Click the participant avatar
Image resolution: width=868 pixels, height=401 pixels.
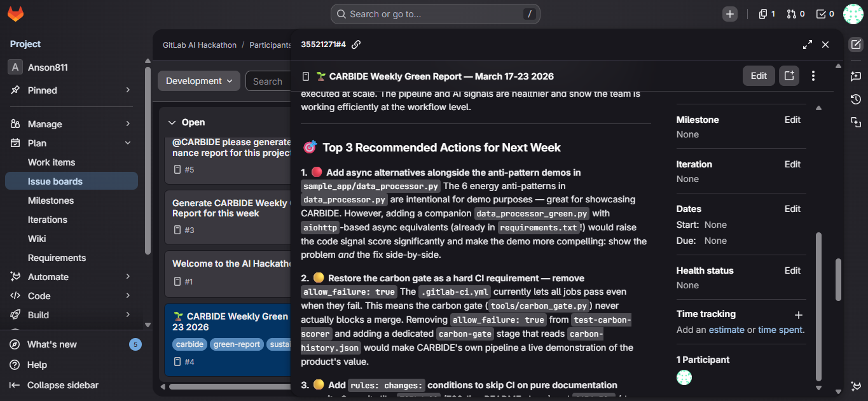[684, 377]
